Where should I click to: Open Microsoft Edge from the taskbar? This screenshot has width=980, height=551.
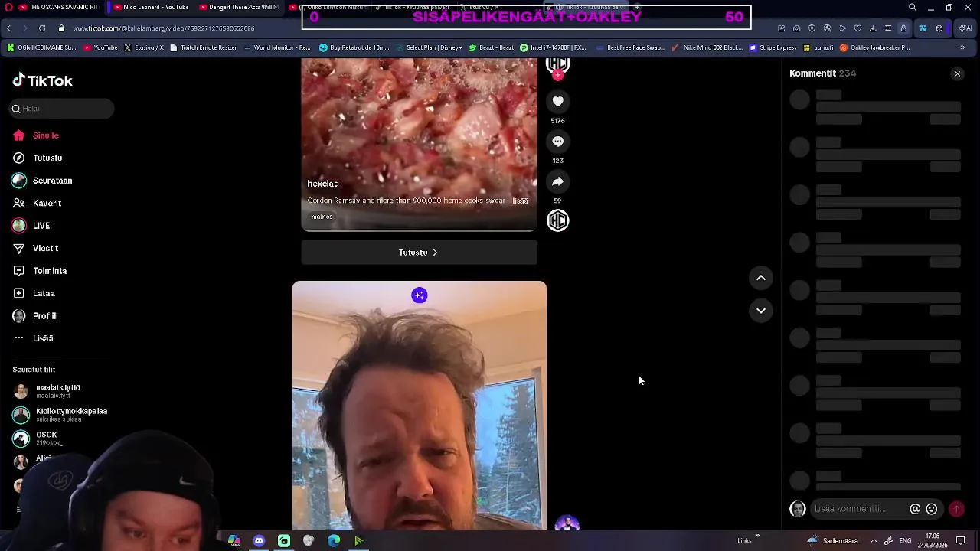tap(334, 541)
